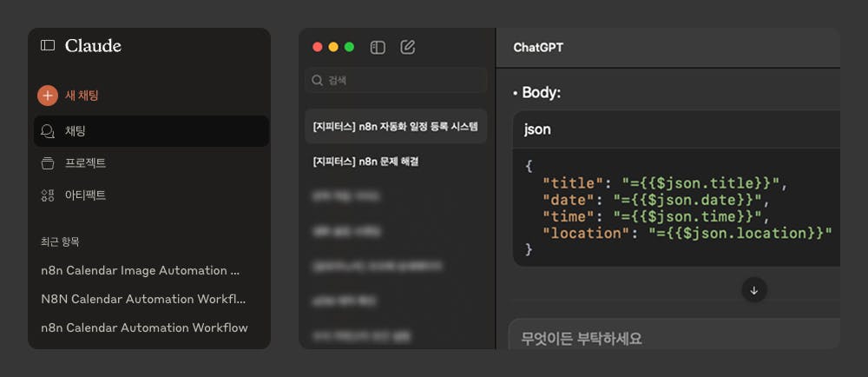Screen dimensions: 868x377
Task: Open [지피터스] n8n 자동화 일정 등록 시스템 chat
Action: (x=396, y=126)
